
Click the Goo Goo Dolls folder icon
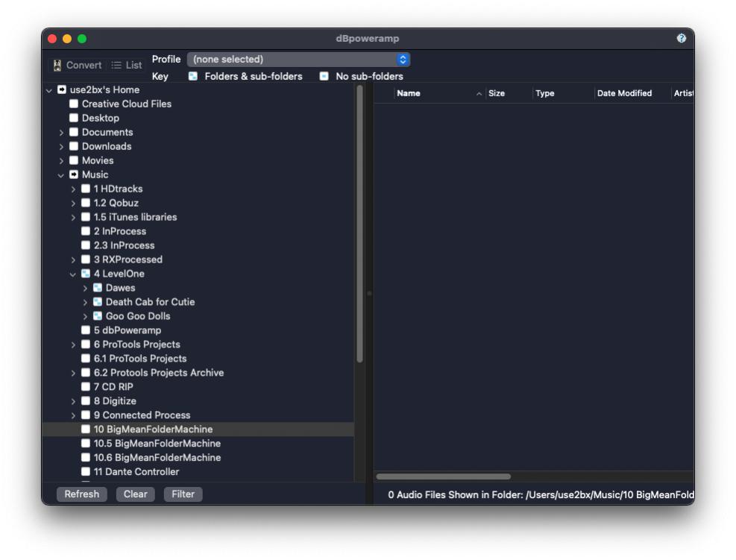tap(98, 316)
